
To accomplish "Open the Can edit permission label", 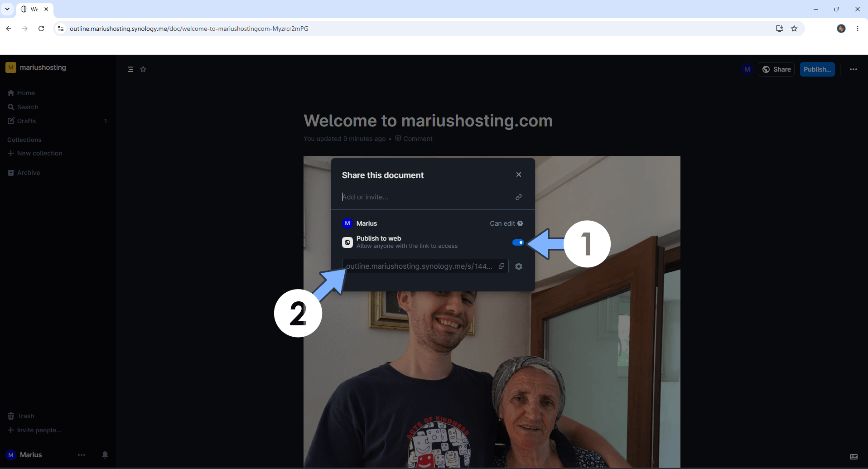I will click(x=502, y=223).
